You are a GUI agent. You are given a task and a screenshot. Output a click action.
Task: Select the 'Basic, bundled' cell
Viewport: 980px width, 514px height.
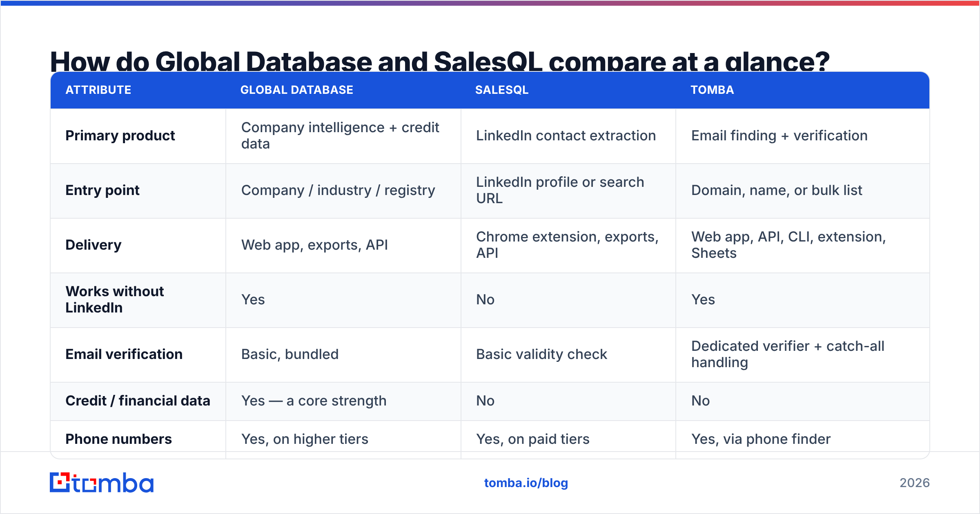click(290, 354)
